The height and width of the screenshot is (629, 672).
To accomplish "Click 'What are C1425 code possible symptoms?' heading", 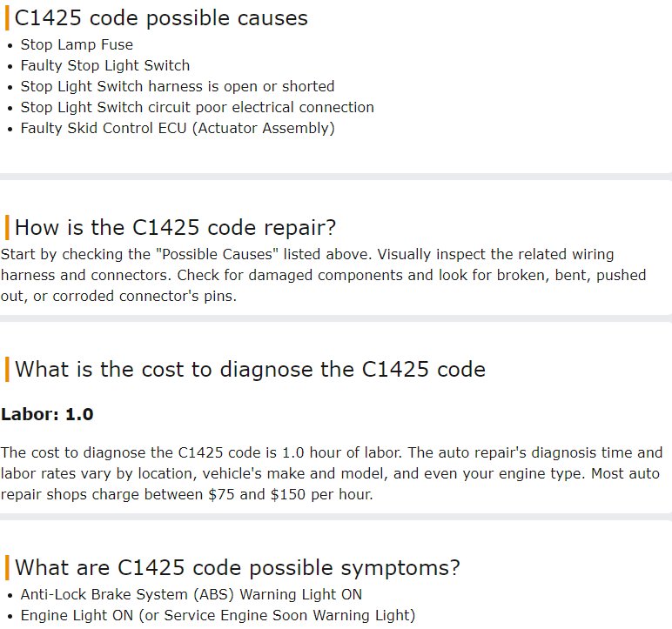I will [237, 568].
